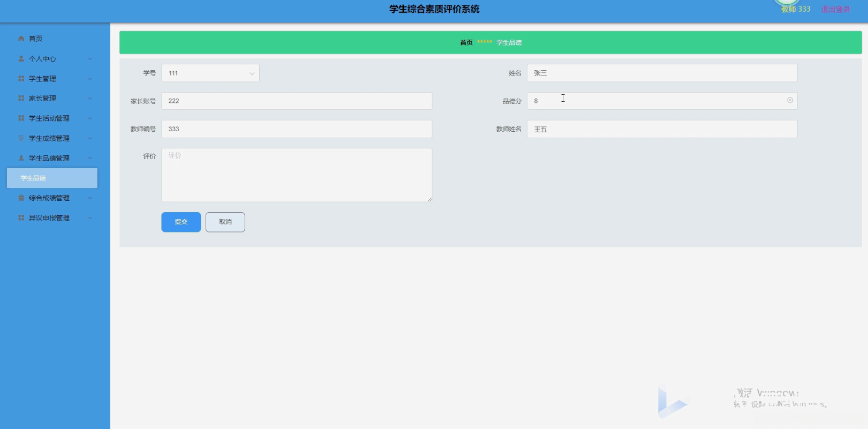Click the 提交 submit button
This screenshot has height=429, width=868.
coord(181,222)
